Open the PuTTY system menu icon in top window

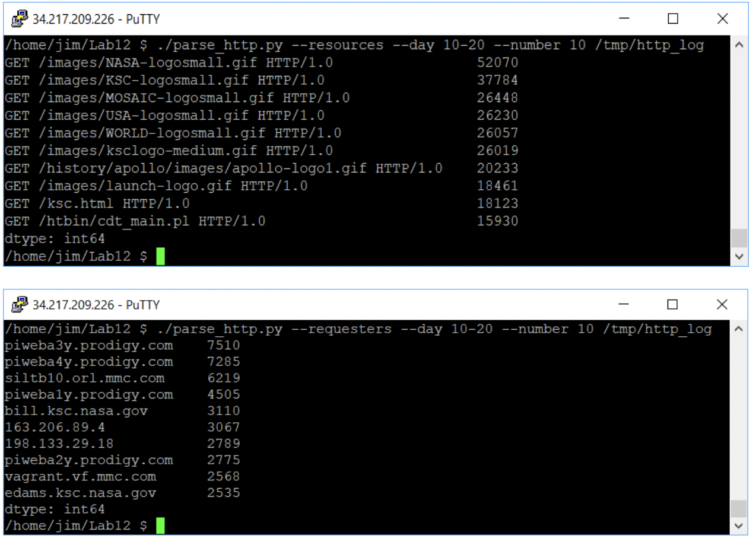pyautogui.click(x=18, y=18)
